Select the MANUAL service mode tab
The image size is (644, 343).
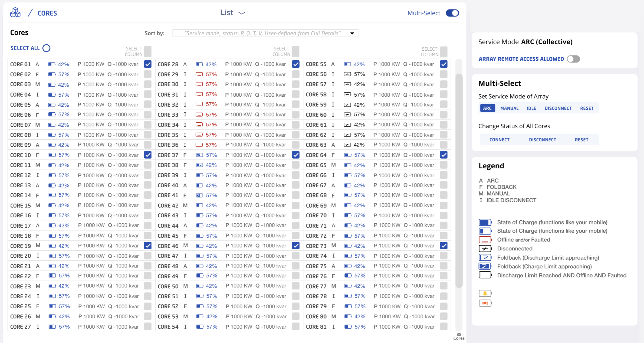click(x=509, y=108)
